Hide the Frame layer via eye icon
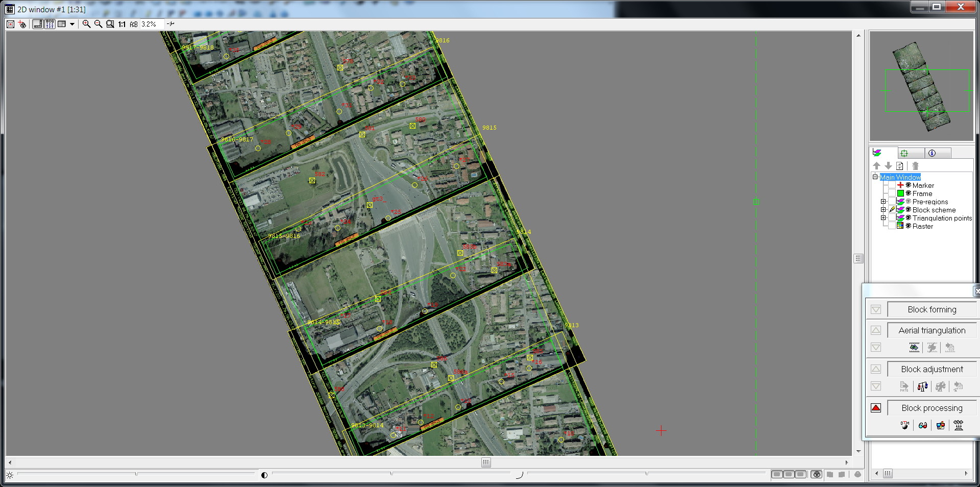Viewport: 980px width, 487px height. click(x=908, y=193)
